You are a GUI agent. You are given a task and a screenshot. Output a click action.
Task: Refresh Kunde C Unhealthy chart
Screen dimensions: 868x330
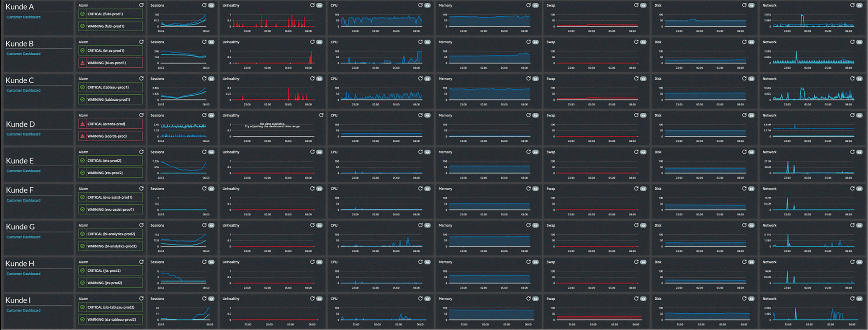pos(312,79)
